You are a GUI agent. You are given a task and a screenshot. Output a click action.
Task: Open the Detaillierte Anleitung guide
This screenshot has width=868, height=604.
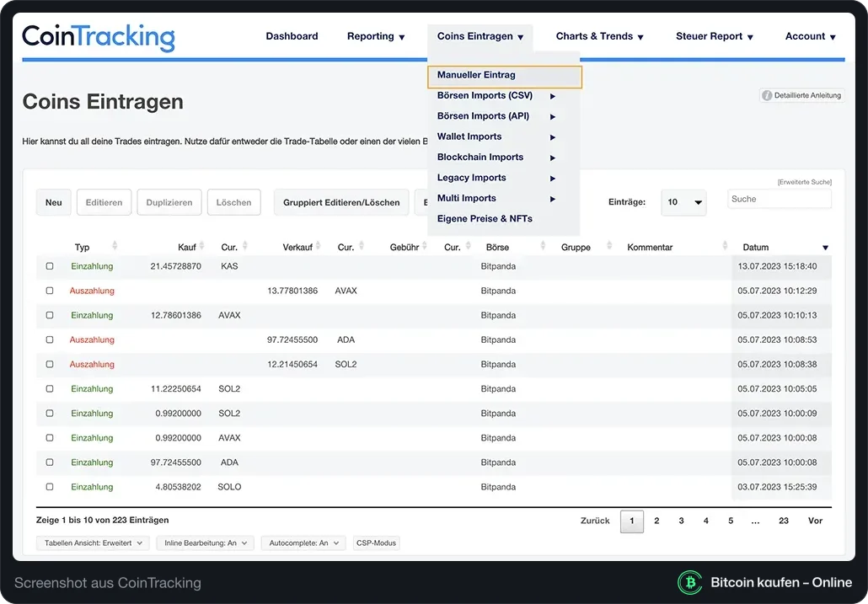coord(802,96)
